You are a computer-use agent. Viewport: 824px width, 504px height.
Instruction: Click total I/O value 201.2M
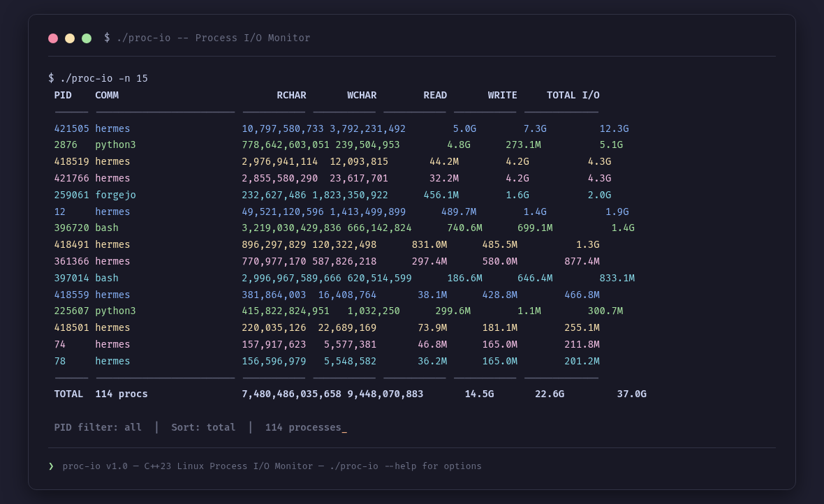582,361
